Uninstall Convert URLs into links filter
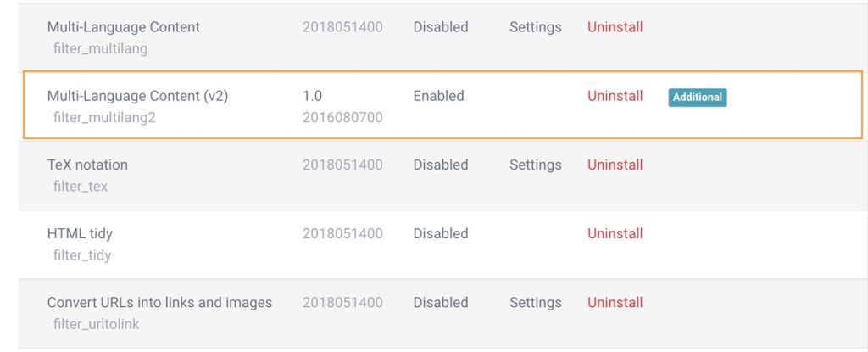The width and height of the screenshot is (868, 352). pos(615,302)
